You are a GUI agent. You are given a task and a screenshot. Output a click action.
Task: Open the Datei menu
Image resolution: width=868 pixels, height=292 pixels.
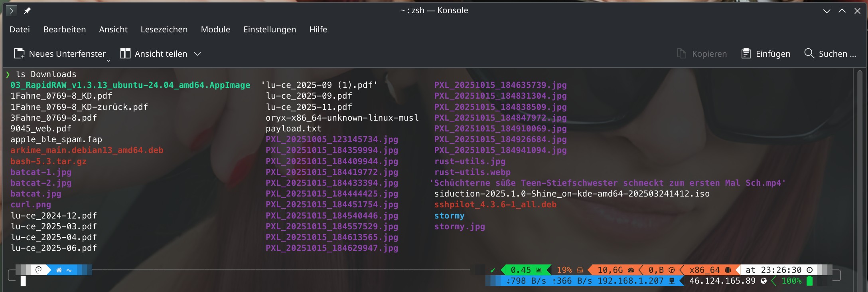pos(20,30)
